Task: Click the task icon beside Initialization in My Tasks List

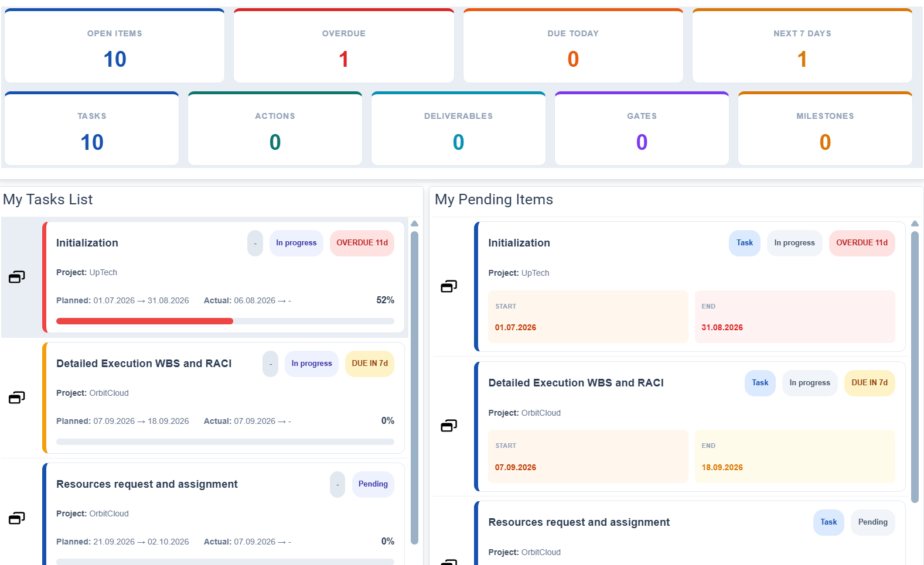Action: 17,277
